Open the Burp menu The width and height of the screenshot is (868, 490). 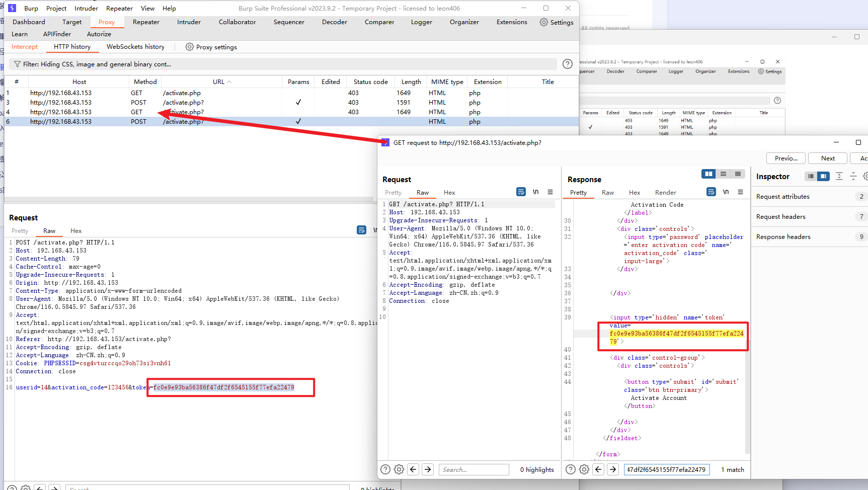click(x=31, y=9)
